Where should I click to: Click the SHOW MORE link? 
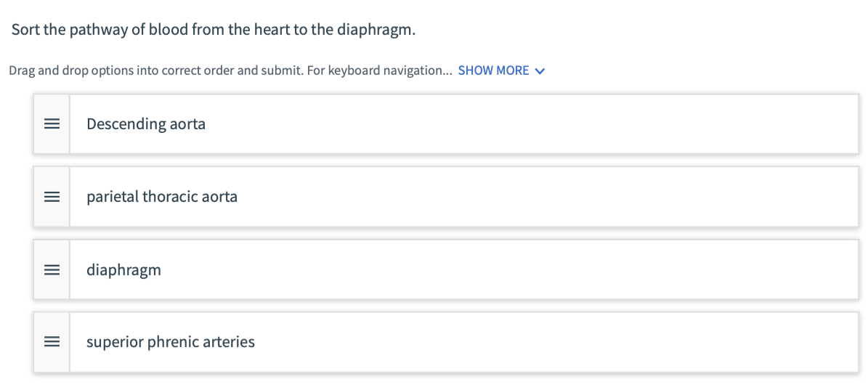point(493,70)
